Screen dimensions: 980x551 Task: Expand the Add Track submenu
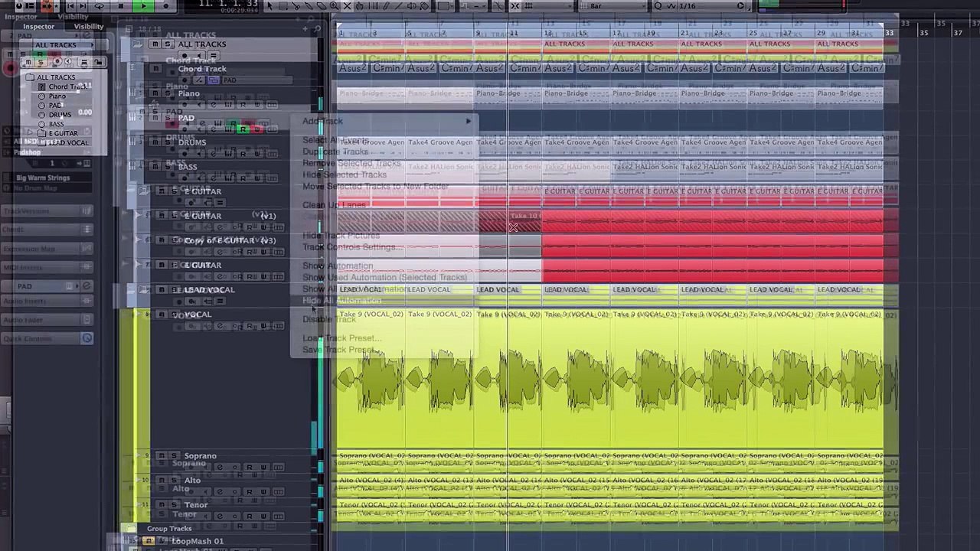[x=384, y=121]
